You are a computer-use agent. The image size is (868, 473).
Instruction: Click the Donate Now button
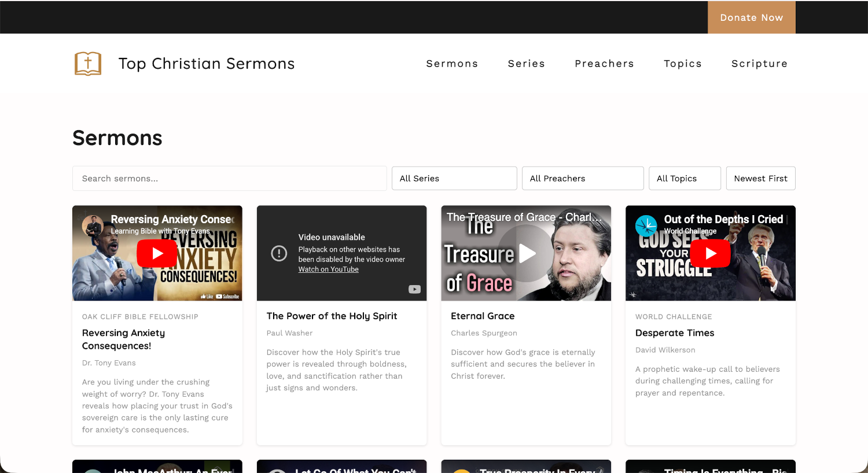[x=752, y=17]
